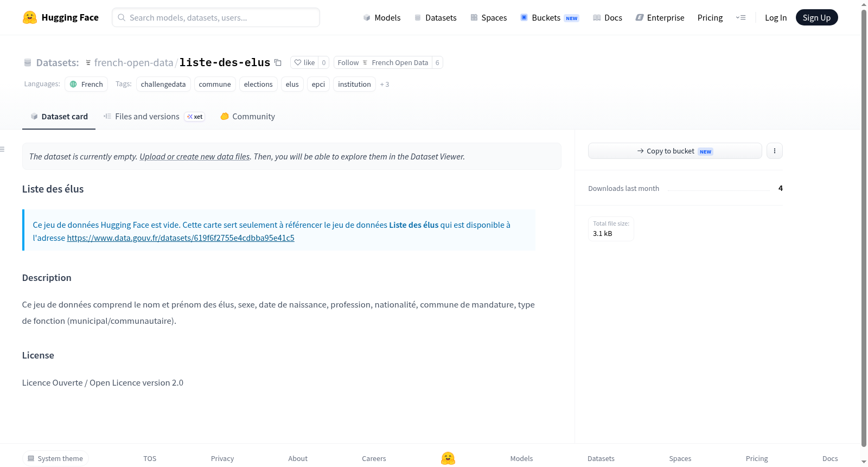Go to Buckets in the top navigation
Image resolution: width=868 pixels, height=467 pixels.
(550, 17)
